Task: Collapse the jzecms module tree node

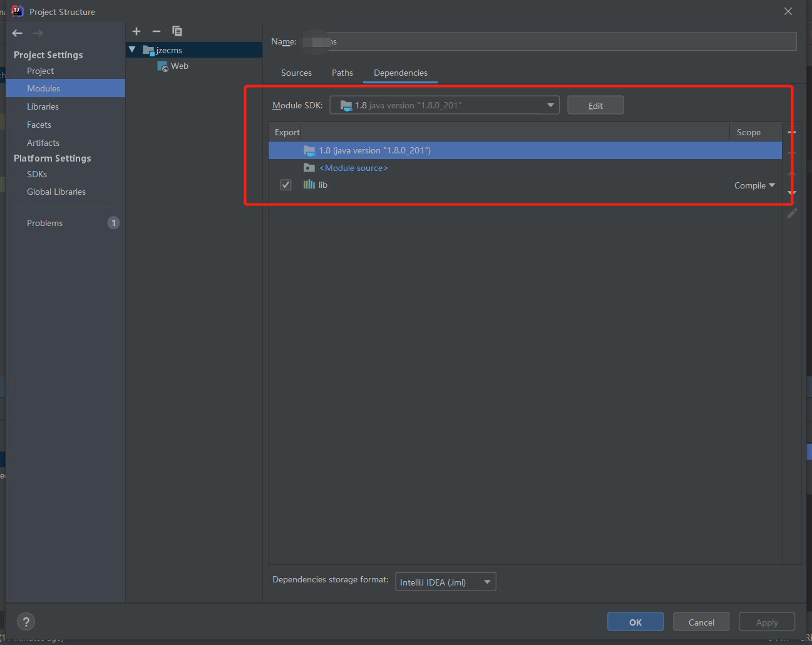Action: [132, 49]
